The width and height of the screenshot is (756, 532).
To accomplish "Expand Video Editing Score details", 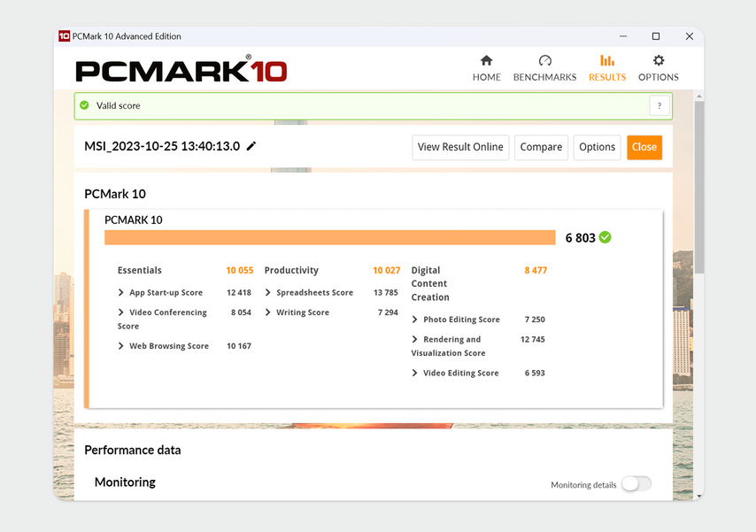I will point(414,373).
